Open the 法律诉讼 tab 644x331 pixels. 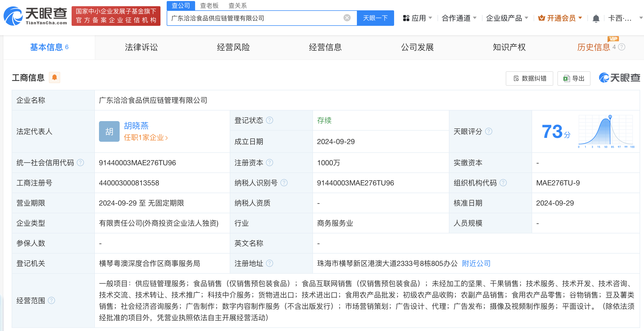coord(141,47)
